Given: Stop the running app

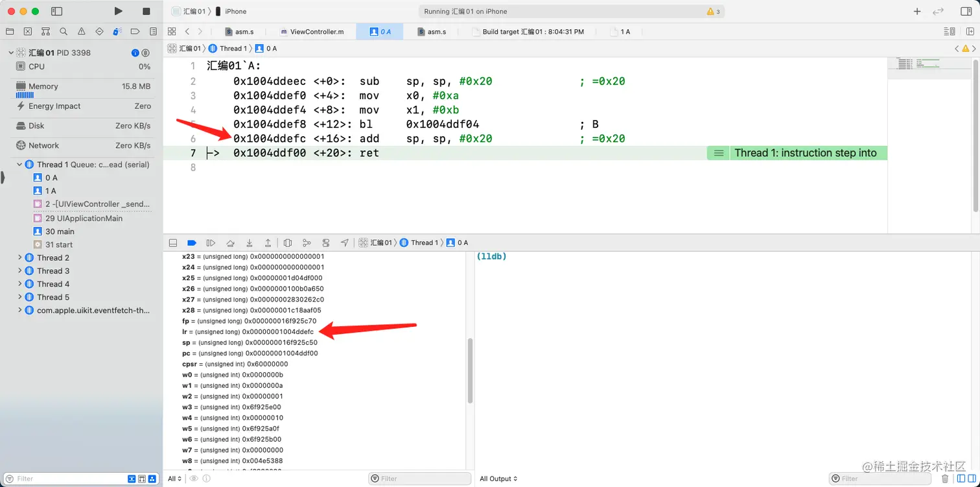Looking at the screenshot, I should click(146, 11).
